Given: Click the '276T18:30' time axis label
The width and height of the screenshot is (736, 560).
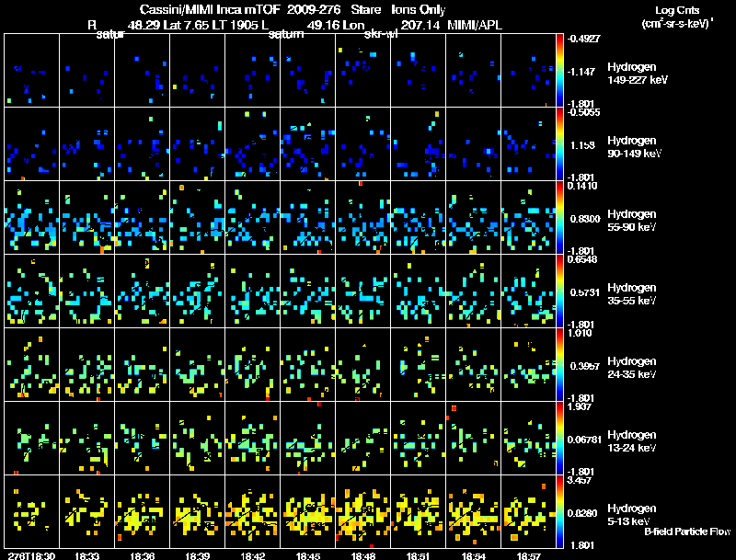Looking at the screenshot, I should point(31,555).
